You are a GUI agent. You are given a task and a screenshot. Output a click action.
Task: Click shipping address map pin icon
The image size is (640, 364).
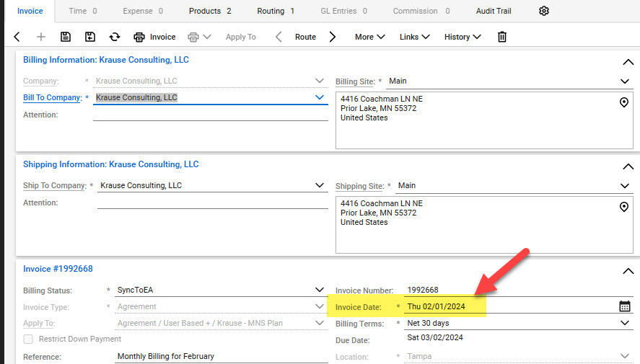click(623, 207)
